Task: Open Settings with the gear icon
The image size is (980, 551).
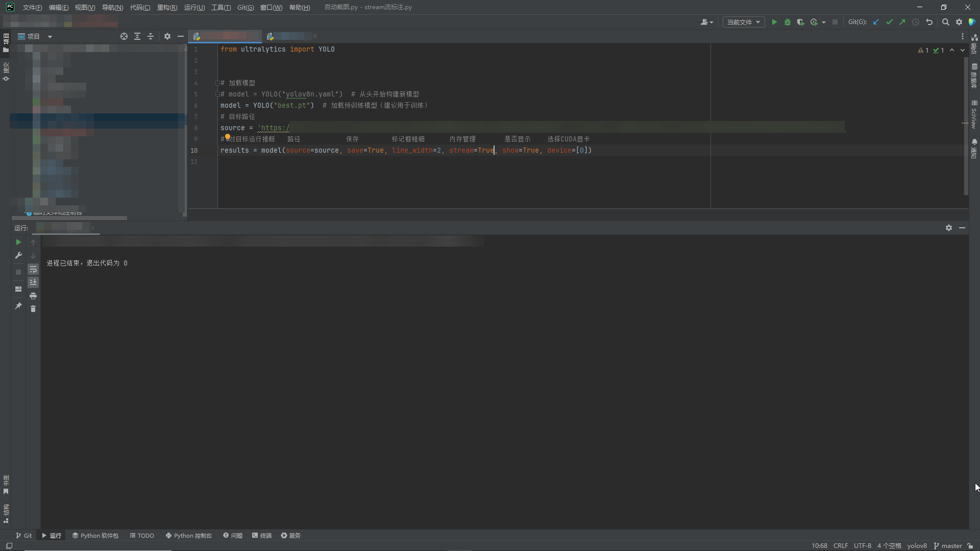Action: click(x=960, y=22)
